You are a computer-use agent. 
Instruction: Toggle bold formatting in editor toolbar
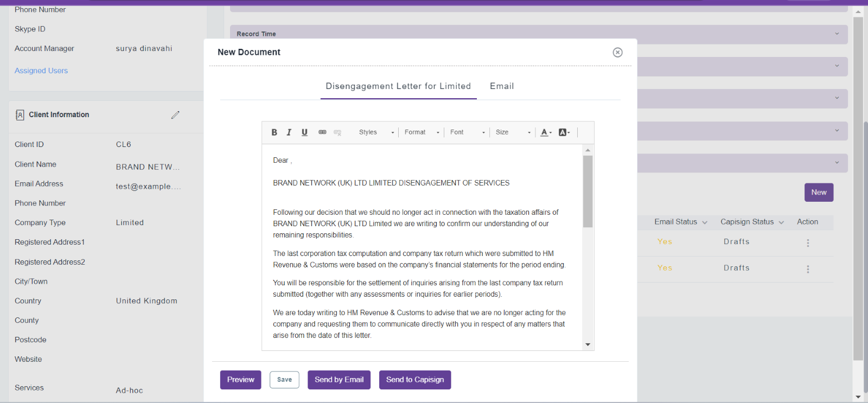coord(275,132)
